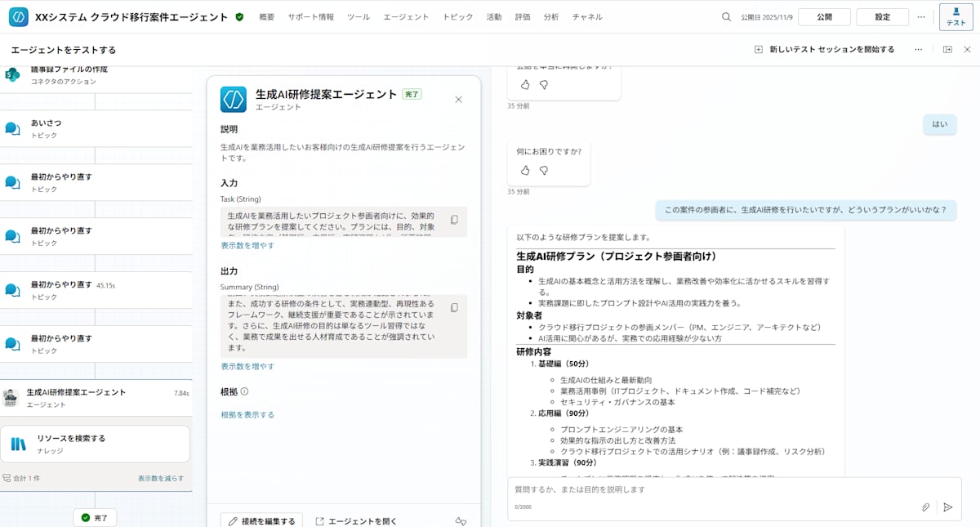Select the あいさつ topic node

pyautogui.click(x=96, y=128)
